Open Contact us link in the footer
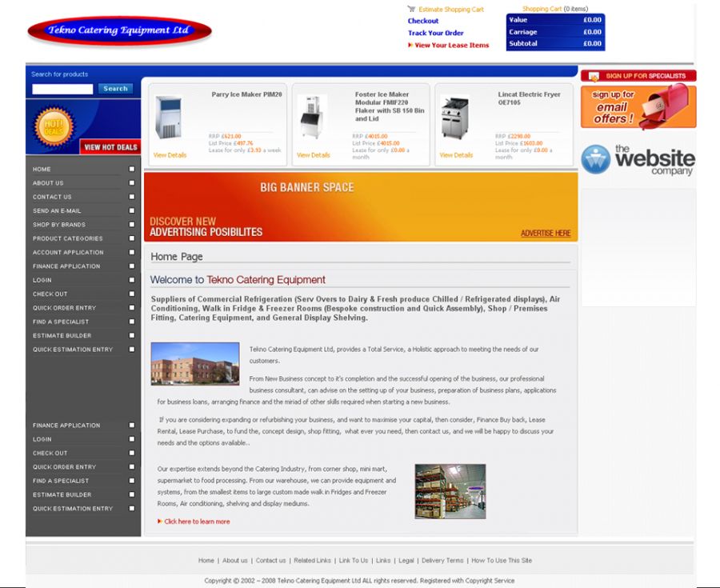Image resolution: width=720 pixels, height=588 pixels. (270, 561)
